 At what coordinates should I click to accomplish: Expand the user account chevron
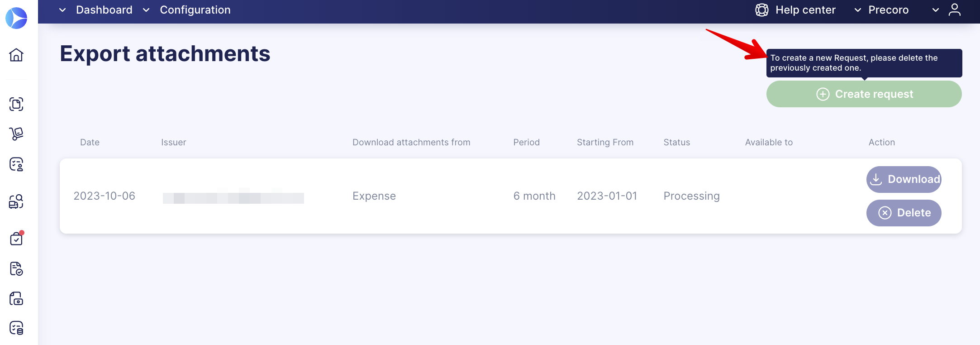tap(936, 10)
